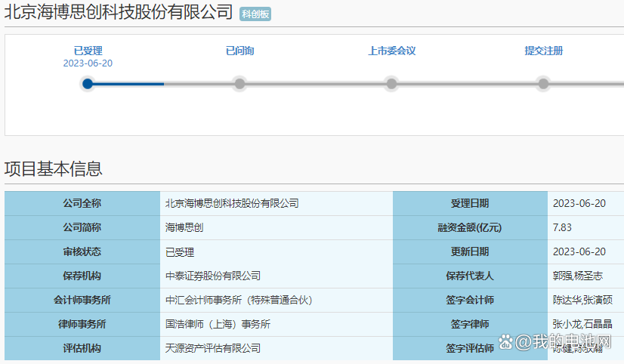Viewport: 624px width, 364px height.
Task: Click the value 郭强,杨圣志
Action: click(578, 276)
